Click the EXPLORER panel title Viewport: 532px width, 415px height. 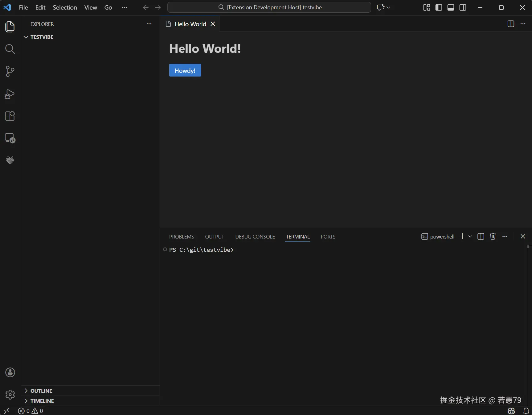pyautogui.click(x=42, y=24)
